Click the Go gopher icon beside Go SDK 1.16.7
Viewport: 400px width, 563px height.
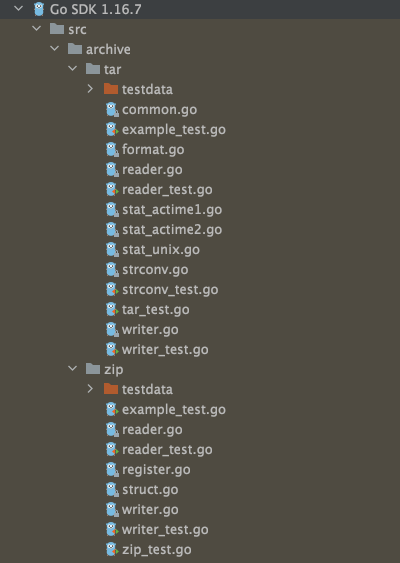(39, 9)
